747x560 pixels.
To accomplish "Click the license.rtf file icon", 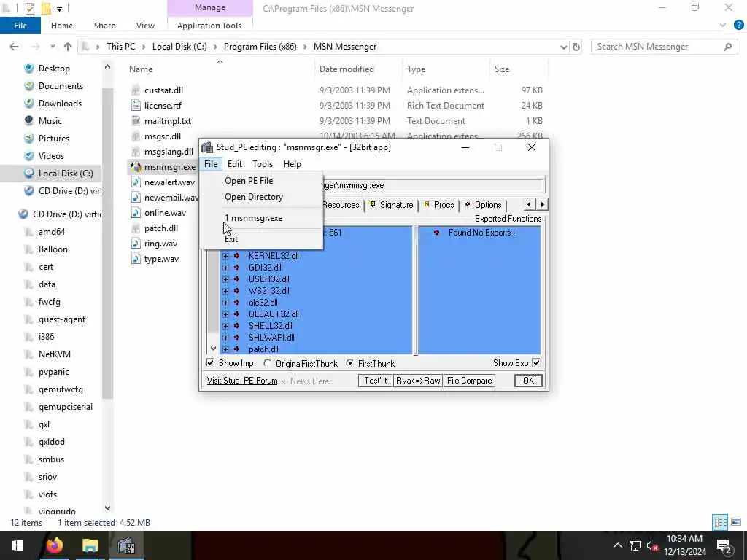I will pos(136,105).
